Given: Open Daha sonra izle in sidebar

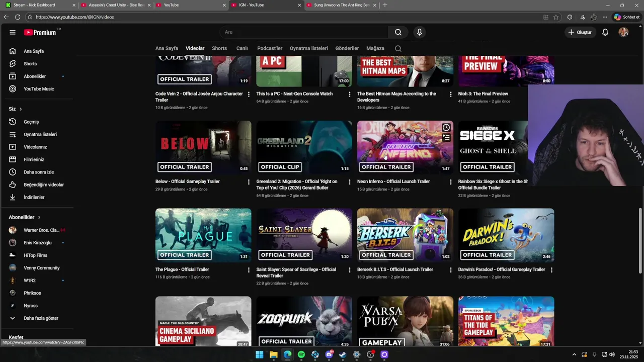Looking at the screenshot, I should pyautogui.click(x=38, y=172).
